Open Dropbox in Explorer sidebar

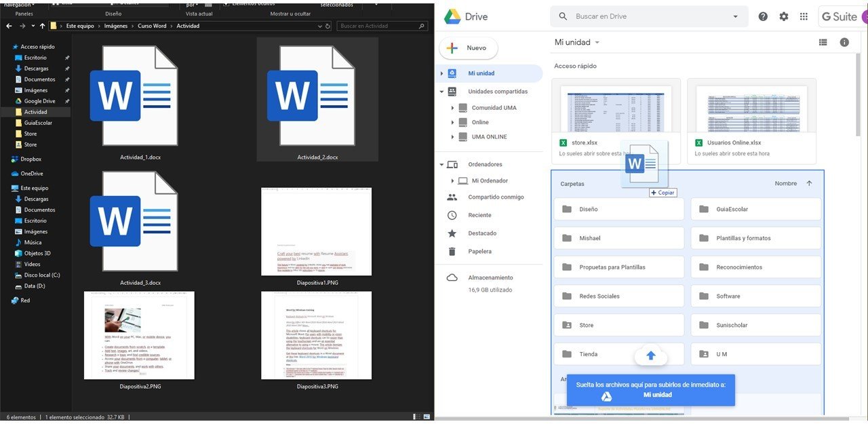[31, 159]
